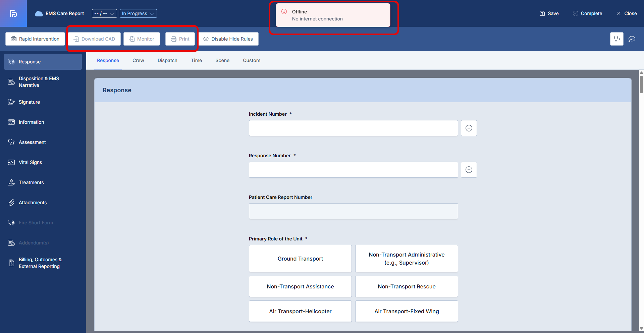Open the Response section in sidebar
Viewport: 644px width, 333px height.
click(x=43, y=62)
